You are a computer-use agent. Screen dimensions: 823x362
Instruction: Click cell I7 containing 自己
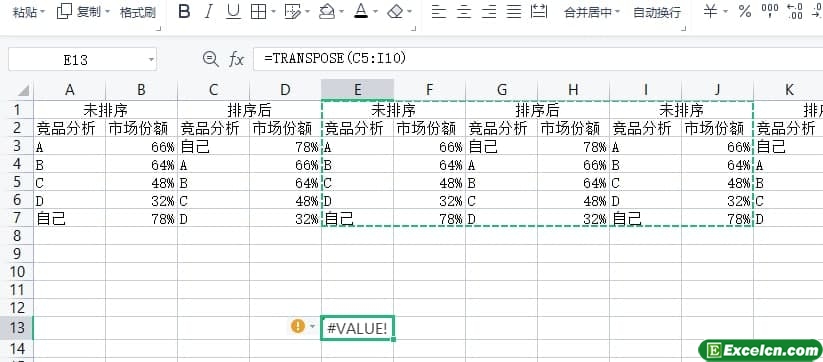point(645,218)
